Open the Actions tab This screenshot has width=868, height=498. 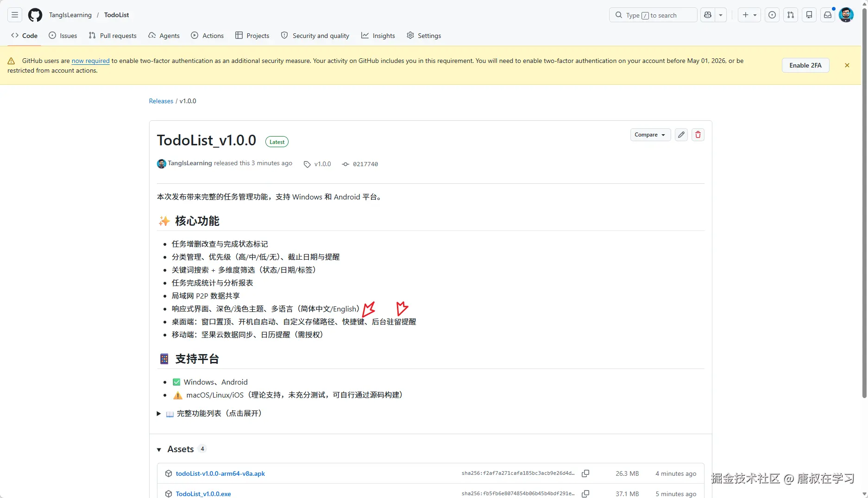click(208, 36)
